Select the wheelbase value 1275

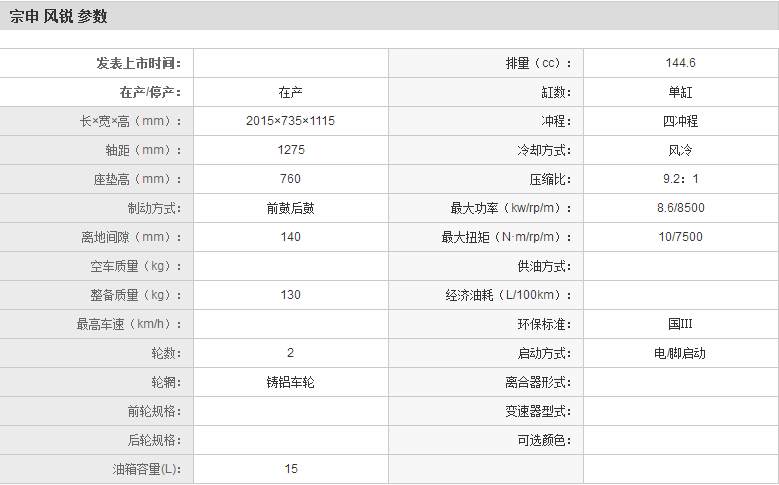(290, 150)
